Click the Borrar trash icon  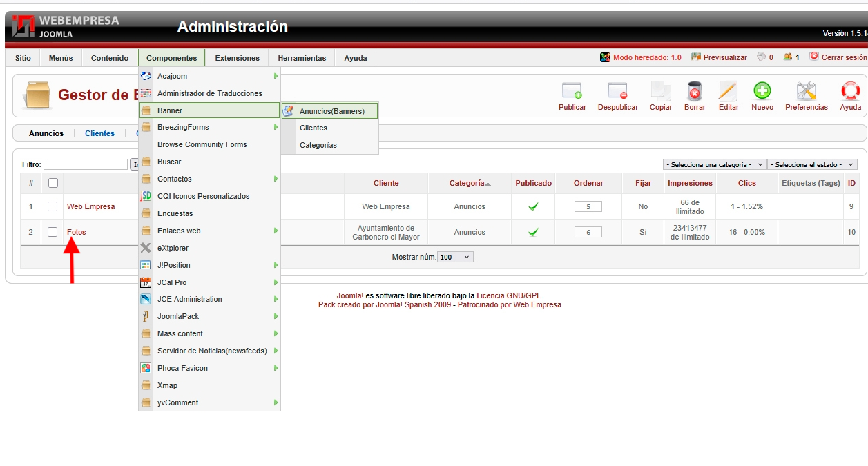point(695,92)
